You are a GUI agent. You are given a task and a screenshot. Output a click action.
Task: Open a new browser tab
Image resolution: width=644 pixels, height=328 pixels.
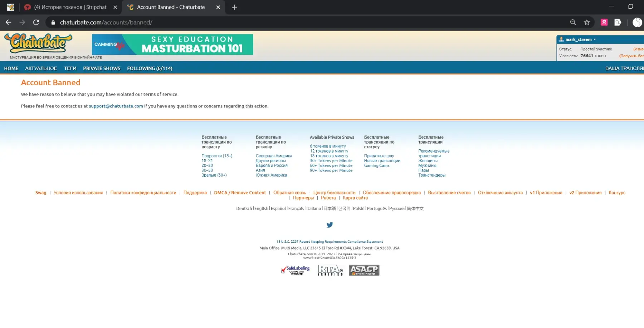234,7
